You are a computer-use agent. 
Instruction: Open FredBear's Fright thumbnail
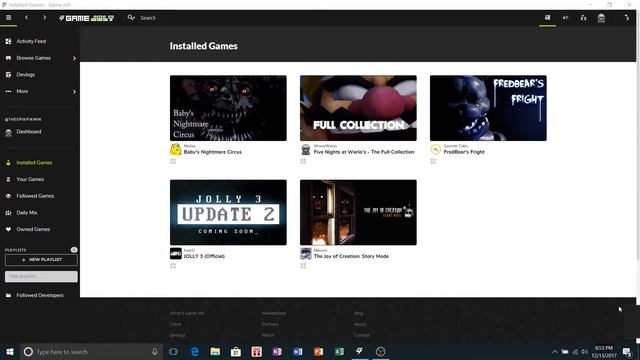488,108
